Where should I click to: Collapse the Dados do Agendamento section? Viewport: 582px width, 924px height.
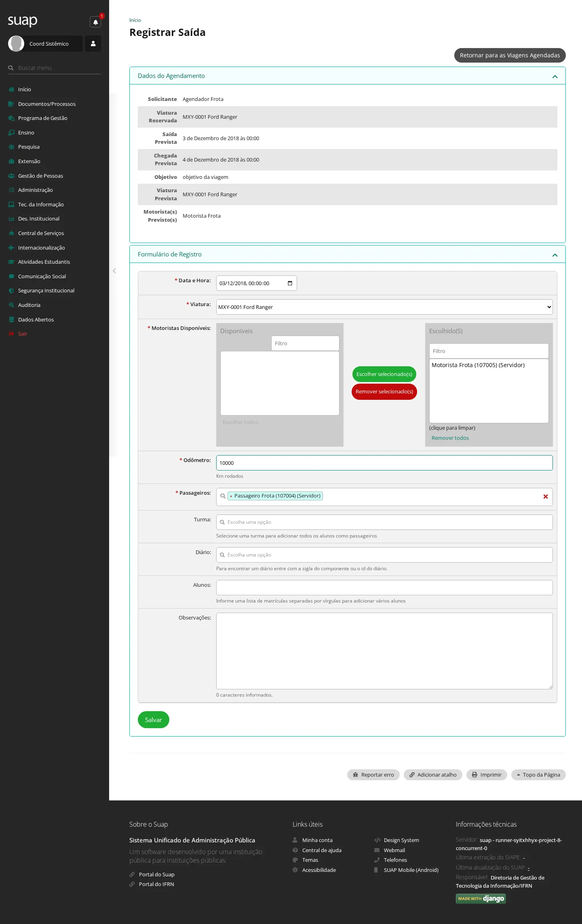[555, 76]
